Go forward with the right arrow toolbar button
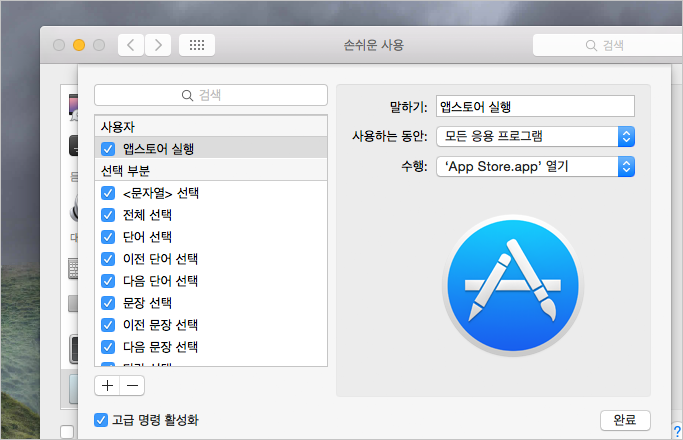Image resolution: width=683 pixels, height=440 pixels. point(158,45)
